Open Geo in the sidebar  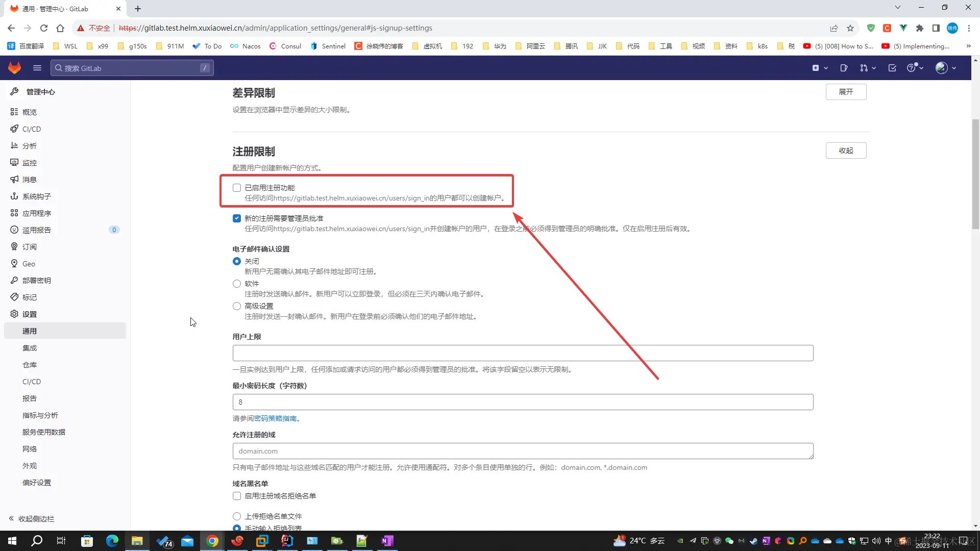point(29,264)
